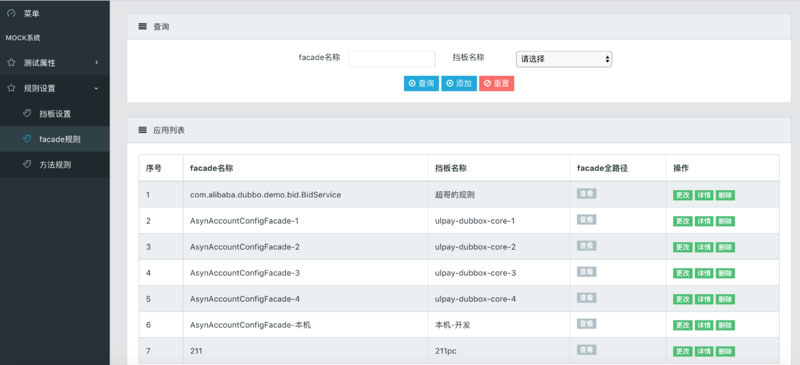Click 详情 for AsynAccountConfigFacade-1 row
800x365 pixels.
tap(704, 222)
